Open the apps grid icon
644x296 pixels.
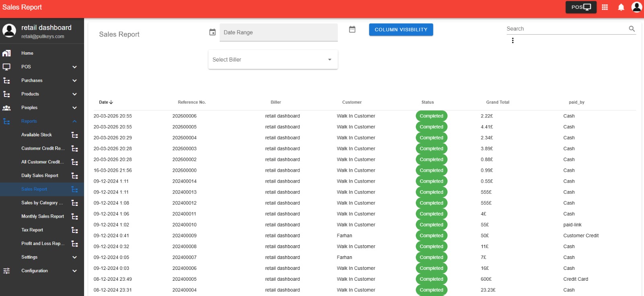pyautogui.click(x=605, y=7)
